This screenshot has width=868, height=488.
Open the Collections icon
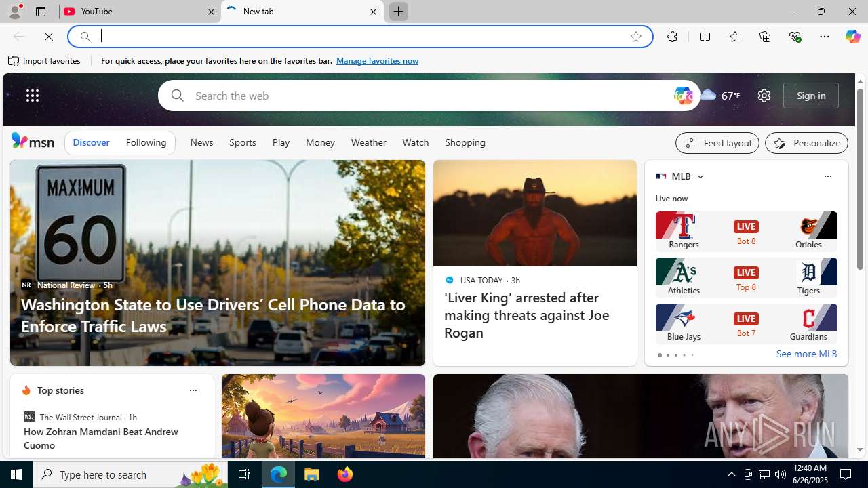[765, 37]
